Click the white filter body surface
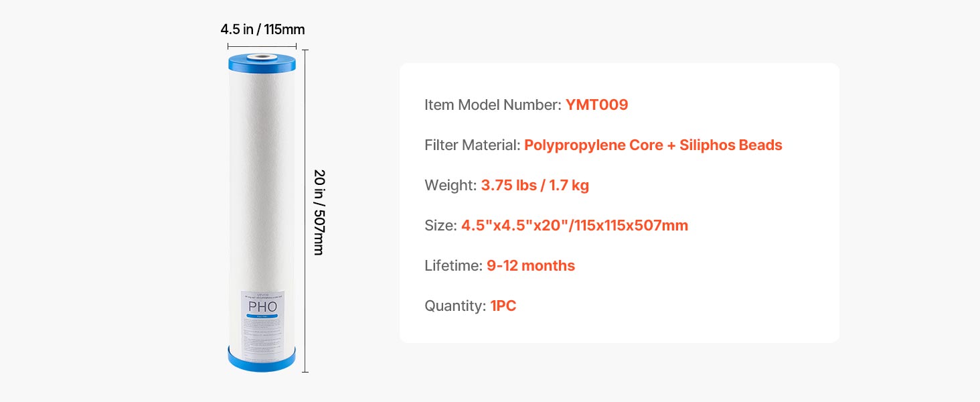980x402 pixels. click(x=262, y=181)
